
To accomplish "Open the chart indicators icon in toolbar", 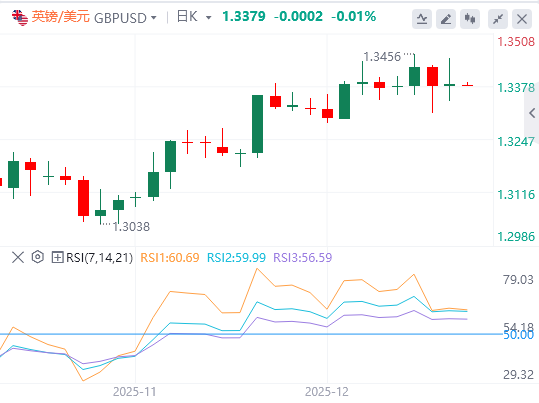I will click(x=422, y=19).
